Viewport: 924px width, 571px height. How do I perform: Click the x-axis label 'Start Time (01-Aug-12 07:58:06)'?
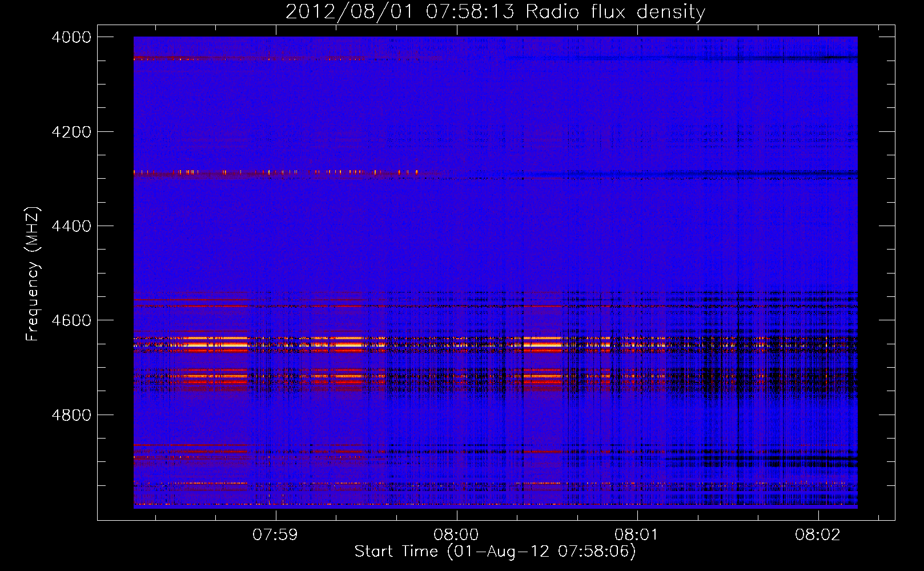coord(495,552)
